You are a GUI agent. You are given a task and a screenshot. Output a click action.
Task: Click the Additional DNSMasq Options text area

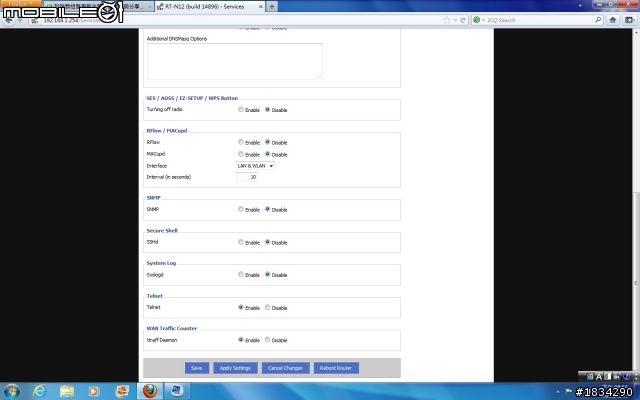coord(235,61)
